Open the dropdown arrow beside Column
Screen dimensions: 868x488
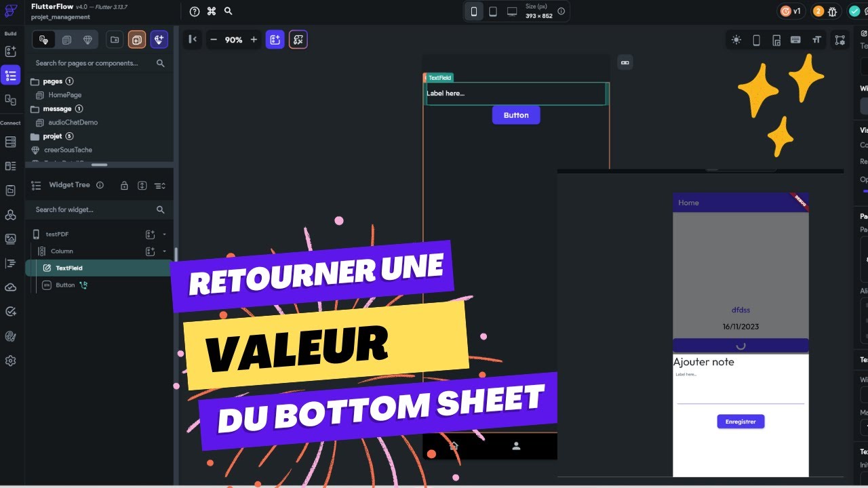(x=164, y=251)
